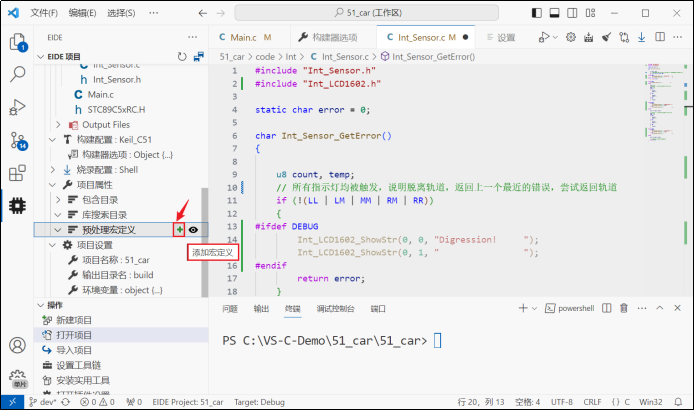Open the Search view in activity bar
The width and height of the screenshot is (695, 411).
click(18, 74)
